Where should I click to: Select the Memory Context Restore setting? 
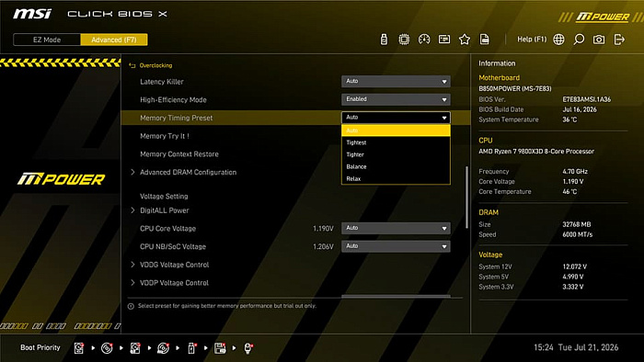[179, 154]
